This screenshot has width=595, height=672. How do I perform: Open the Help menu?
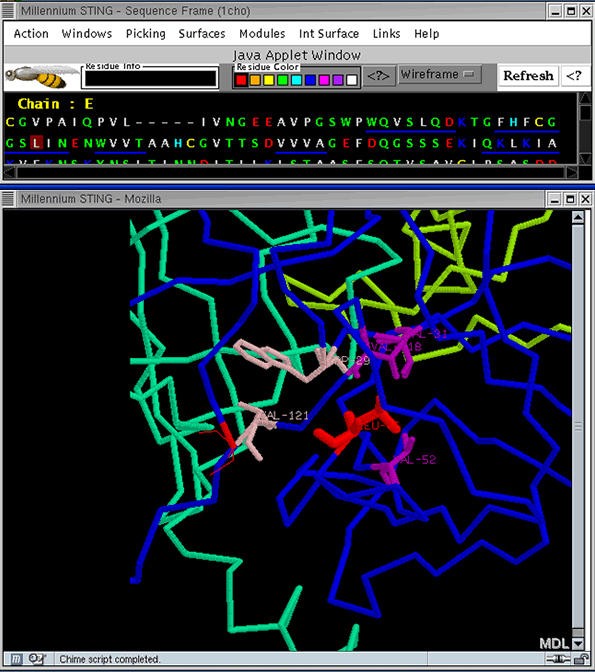coord(427,33)
